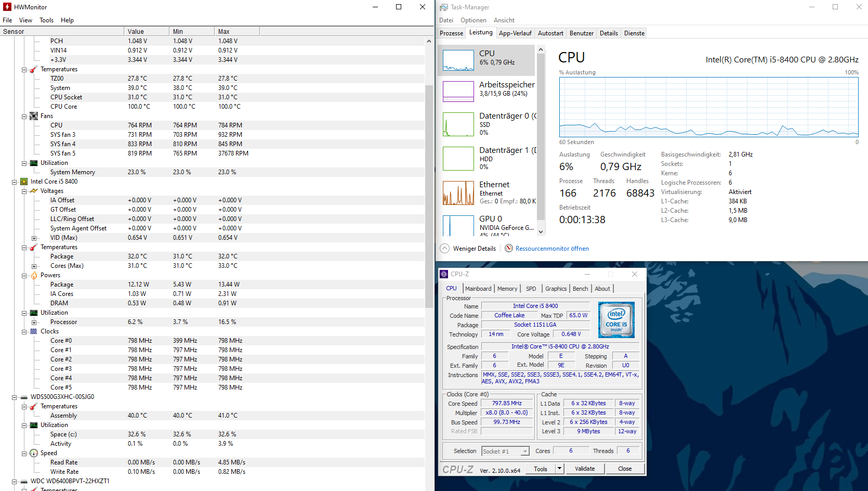
Task: Click the Clocks icon in HWMonitor
Action: click(34, 331)
